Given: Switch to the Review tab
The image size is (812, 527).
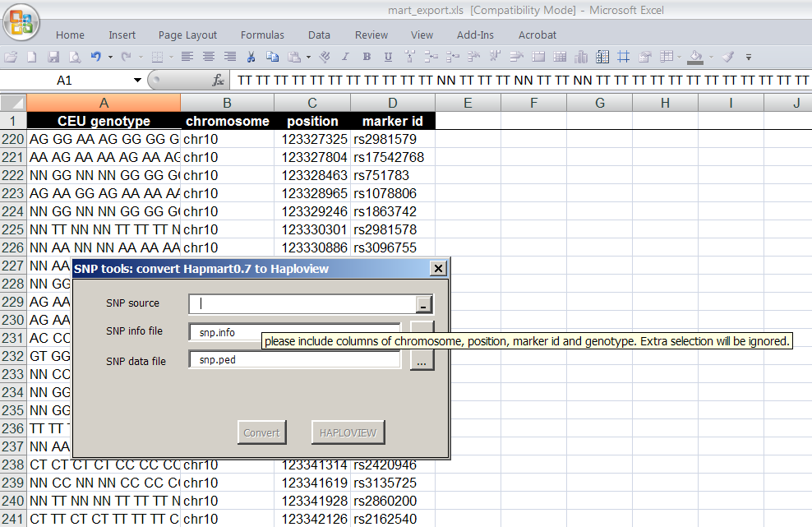Looking at the screenshot, I should [371, 35].
